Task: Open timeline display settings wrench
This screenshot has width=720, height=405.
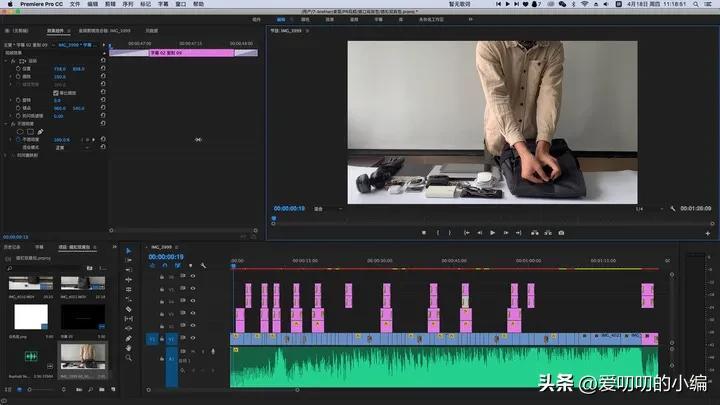Action: (x=203, y=265)
